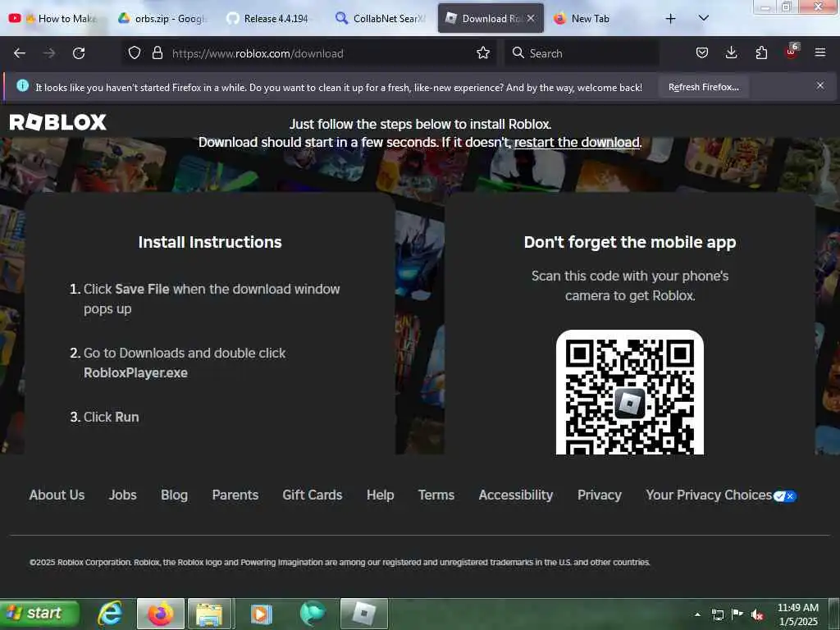This screenshot has width=840, height=630.
Task: Open the file explorer folder taskbar button
Action: coord(209,614)
